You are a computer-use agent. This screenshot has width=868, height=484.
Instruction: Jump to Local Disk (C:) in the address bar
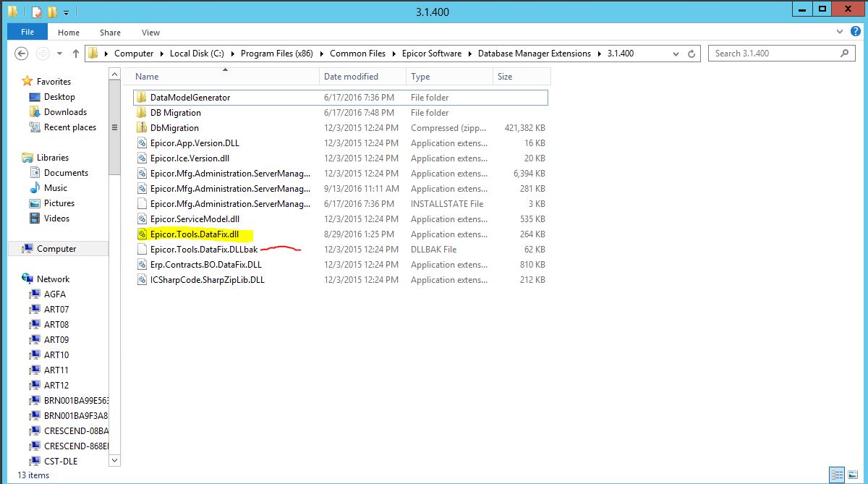click(x=197, y=54)
